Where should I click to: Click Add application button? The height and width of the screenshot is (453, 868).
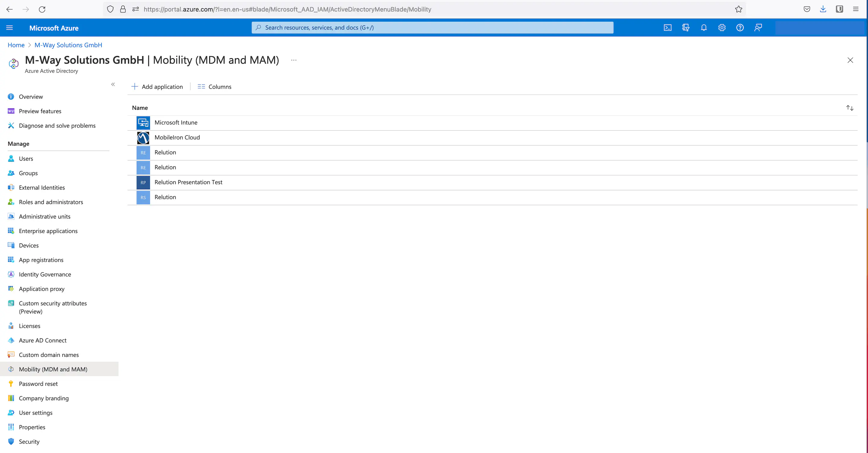157,87
